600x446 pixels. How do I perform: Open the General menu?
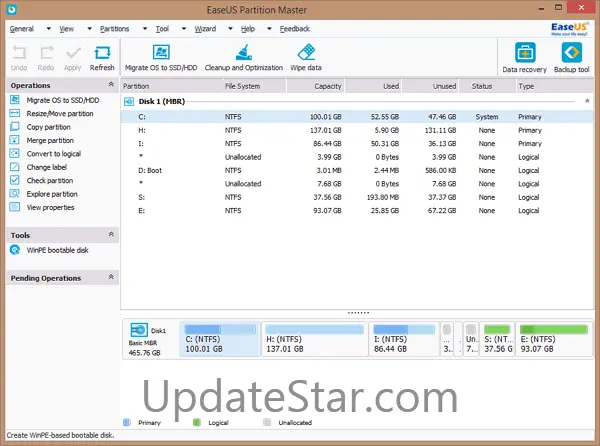(22, 29)
